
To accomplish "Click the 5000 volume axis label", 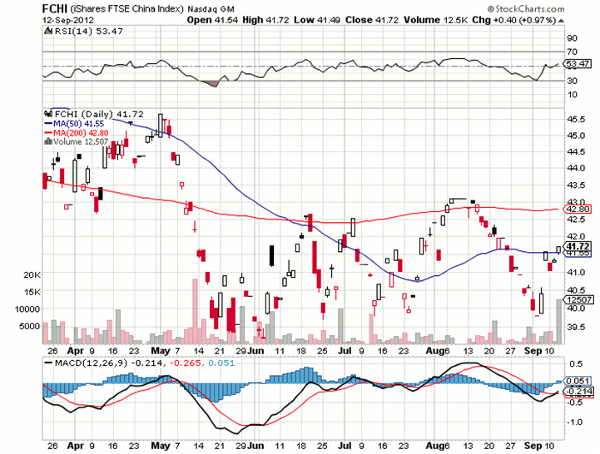I will [30, 326].
